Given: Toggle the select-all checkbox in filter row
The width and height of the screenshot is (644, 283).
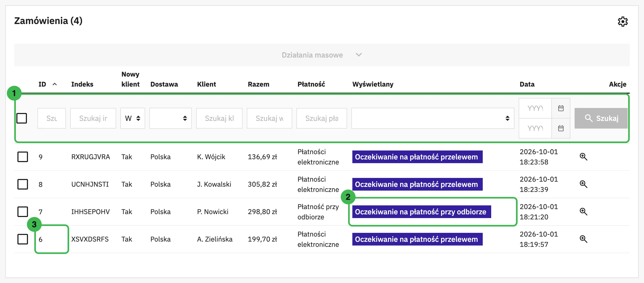Looking at the screenshot, I should pyautogui.click(x=22, y=118).
